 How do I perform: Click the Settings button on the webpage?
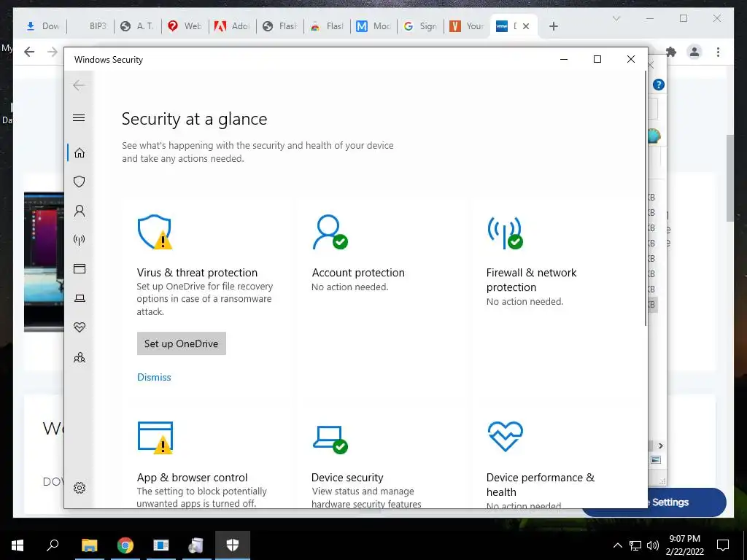[686, 502]
